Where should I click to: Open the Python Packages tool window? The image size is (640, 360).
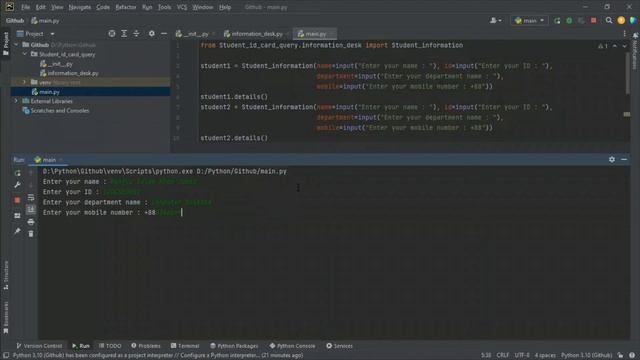[x=234, y=346]
